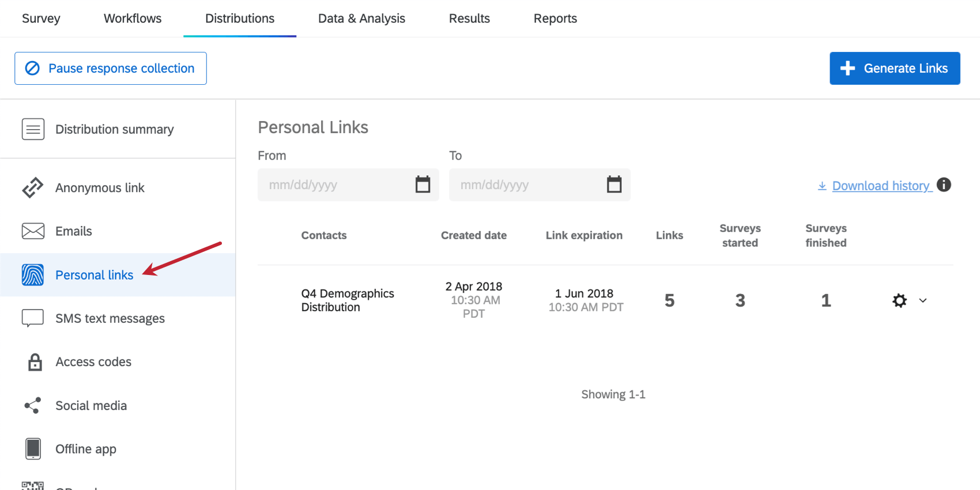Click the Offline app tablet icon
Image resolution: width=980 pixels, height=490 pixels.
[x=33, y=448]
